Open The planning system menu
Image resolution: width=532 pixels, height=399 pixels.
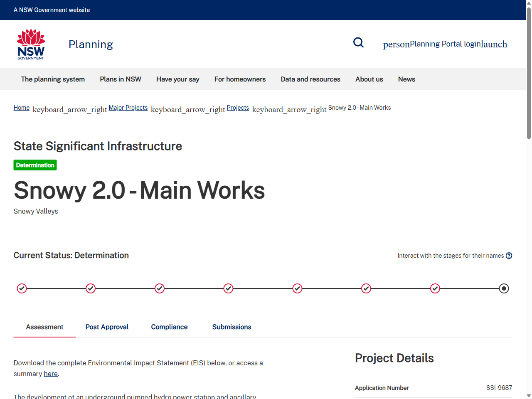tap(53, 79)
